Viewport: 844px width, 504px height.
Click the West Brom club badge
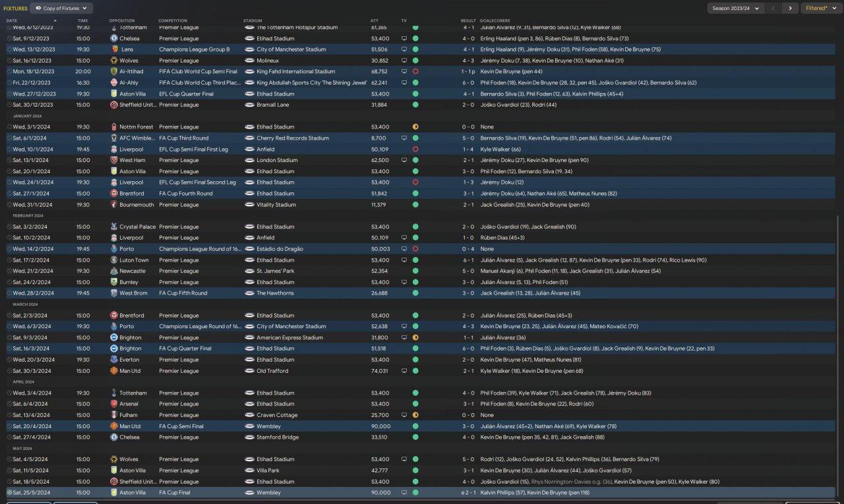point(114,293)
